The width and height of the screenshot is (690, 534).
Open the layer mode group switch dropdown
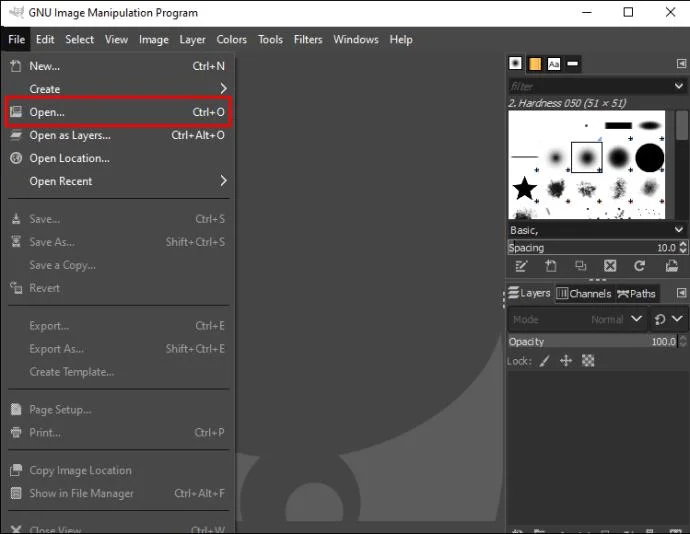pos(668,319)
